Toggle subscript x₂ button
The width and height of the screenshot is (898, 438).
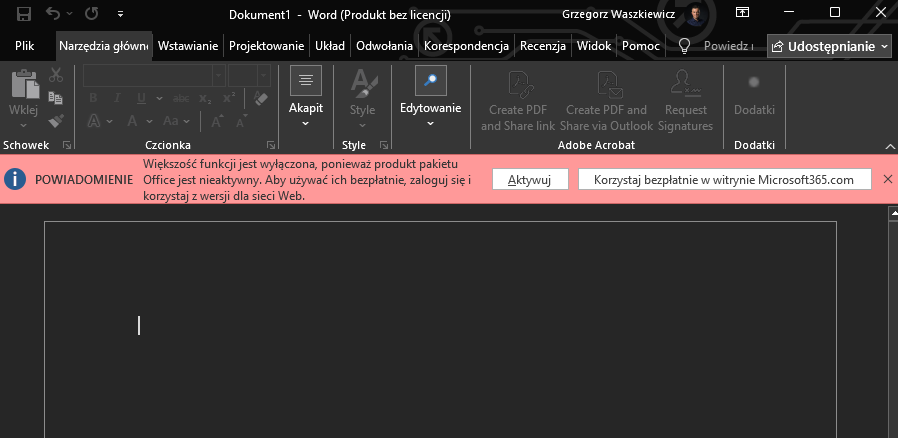click(206, 99)
